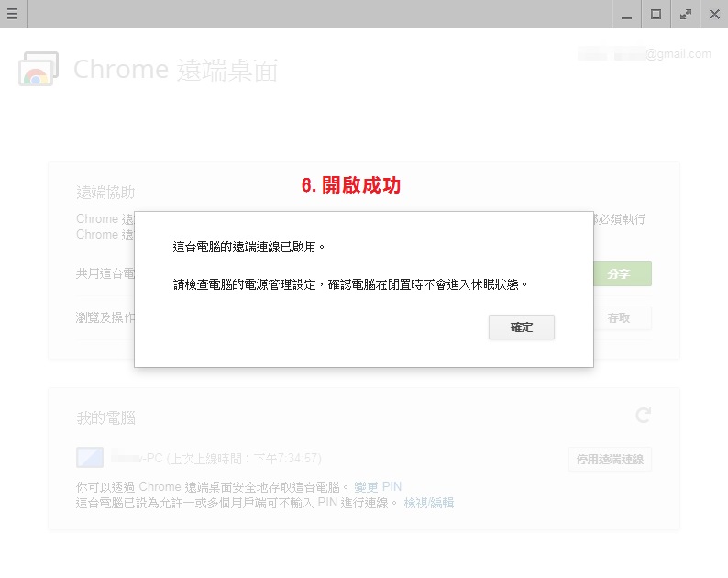Screen dimensions: 728x578
Task: Minimize the Chrome Remote Desktop window
Action: pyautogui.click(x=626, y=14)
